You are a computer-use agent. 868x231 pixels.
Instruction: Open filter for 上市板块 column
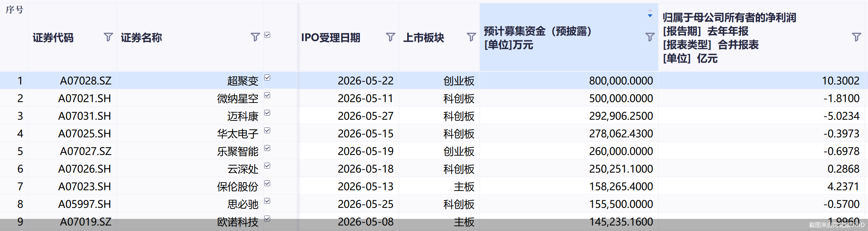pos(471,37)
